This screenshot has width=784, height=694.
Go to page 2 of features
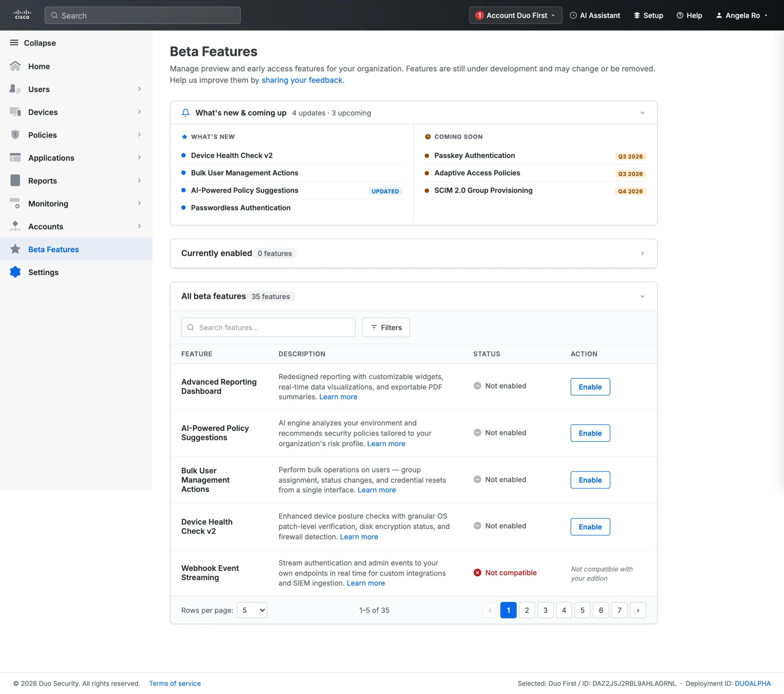[527, 610]
